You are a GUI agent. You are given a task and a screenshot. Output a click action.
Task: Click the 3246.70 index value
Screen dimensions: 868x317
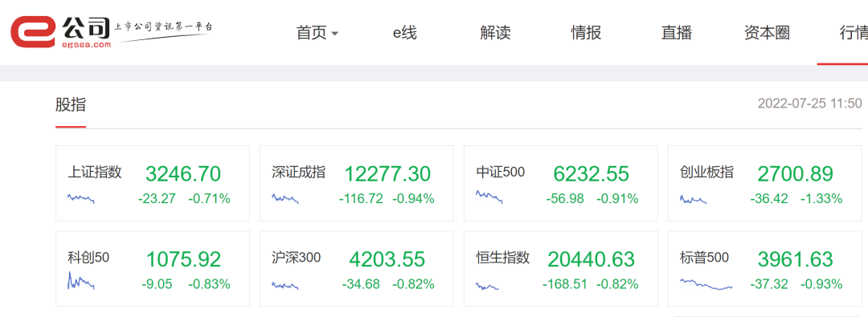pos(183,174)
